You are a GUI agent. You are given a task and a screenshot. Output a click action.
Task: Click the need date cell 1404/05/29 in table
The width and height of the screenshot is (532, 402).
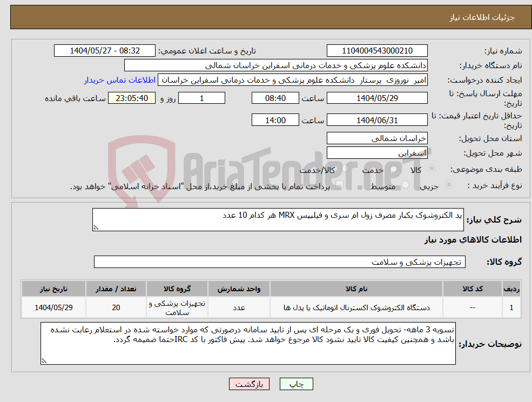53,307
